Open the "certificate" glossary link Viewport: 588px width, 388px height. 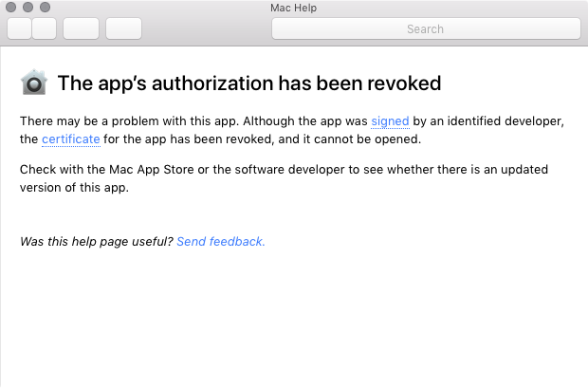click(x=70, y=139)
